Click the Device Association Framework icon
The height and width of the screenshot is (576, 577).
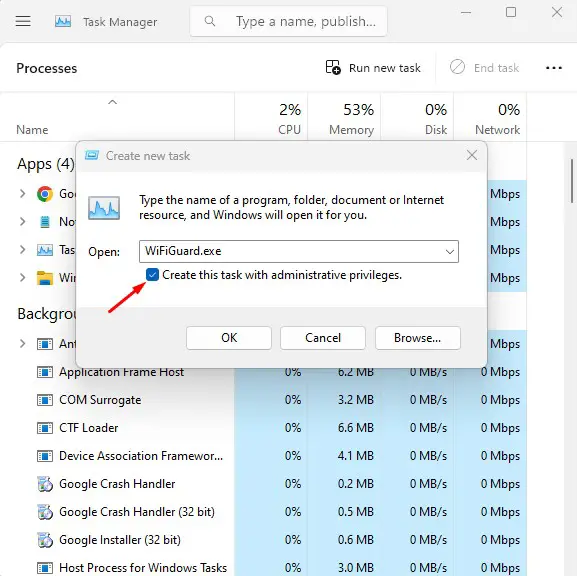coord(45,456)
